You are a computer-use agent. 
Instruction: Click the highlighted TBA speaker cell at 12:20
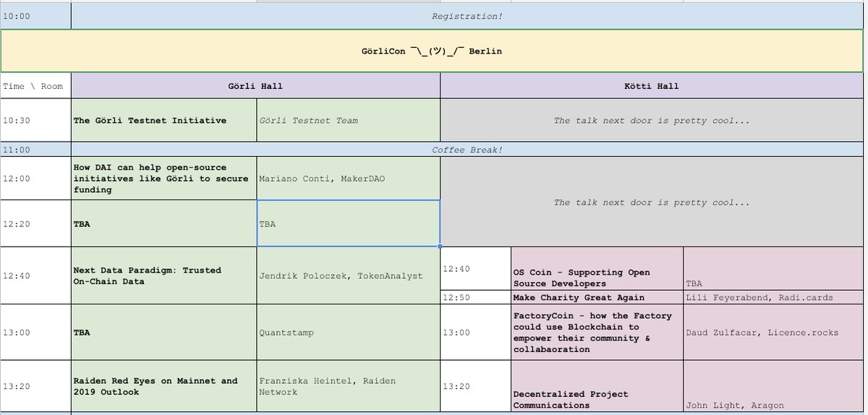click(348, 224)
